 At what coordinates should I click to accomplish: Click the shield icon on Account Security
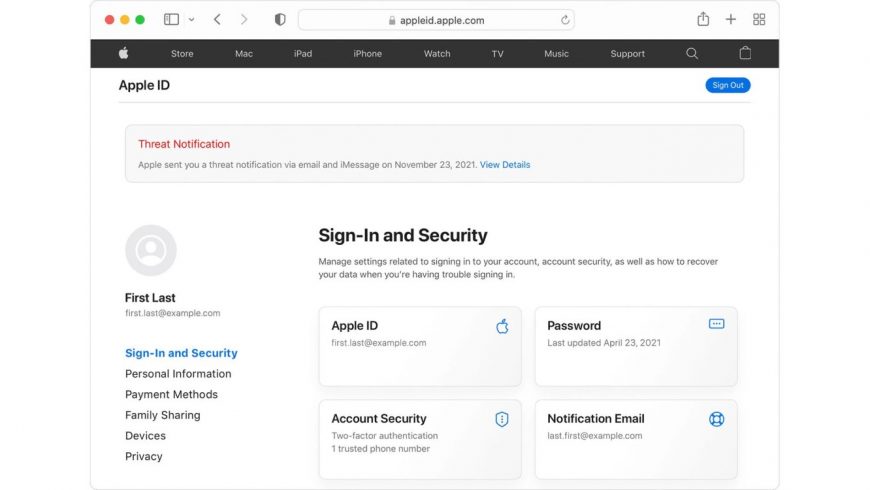coord(502,419)
